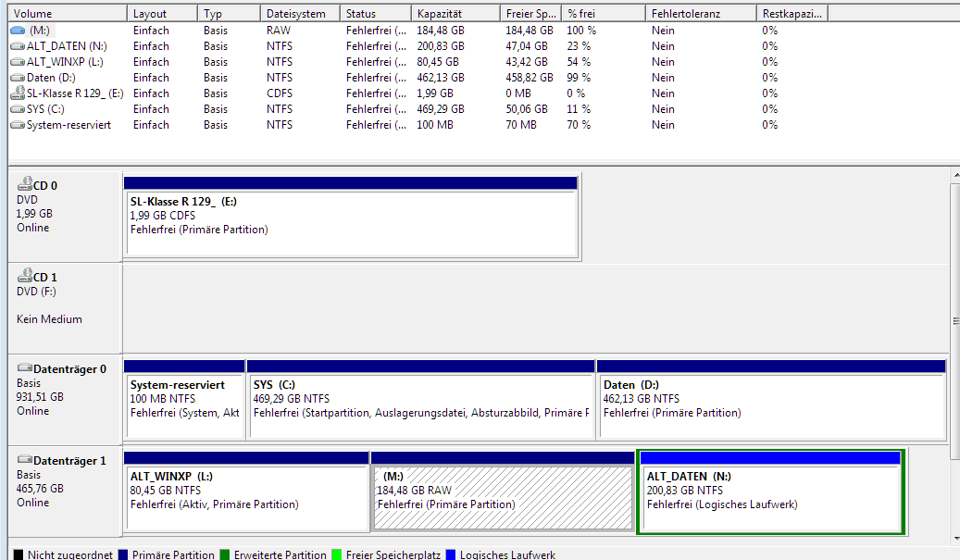
Task: Select the ALT_WINXP (L:) partition block
Action: [x=247, y=492]
